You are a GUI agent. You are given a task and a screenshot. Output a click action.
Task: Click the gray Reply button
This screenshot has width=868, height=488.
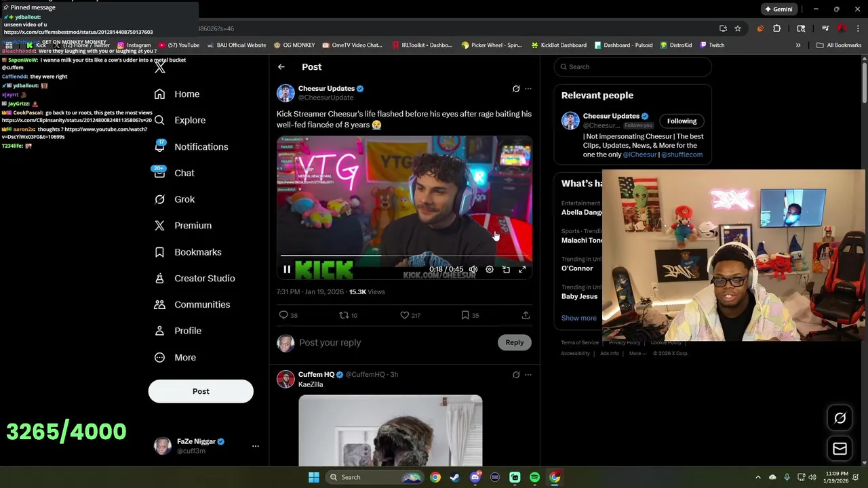(514, 342)
